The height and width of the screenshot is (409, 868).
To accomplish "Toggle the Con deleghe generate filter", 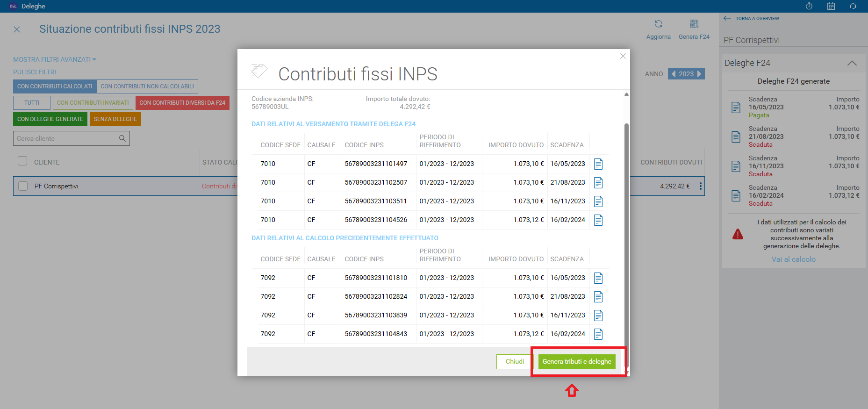I will 50,119.
